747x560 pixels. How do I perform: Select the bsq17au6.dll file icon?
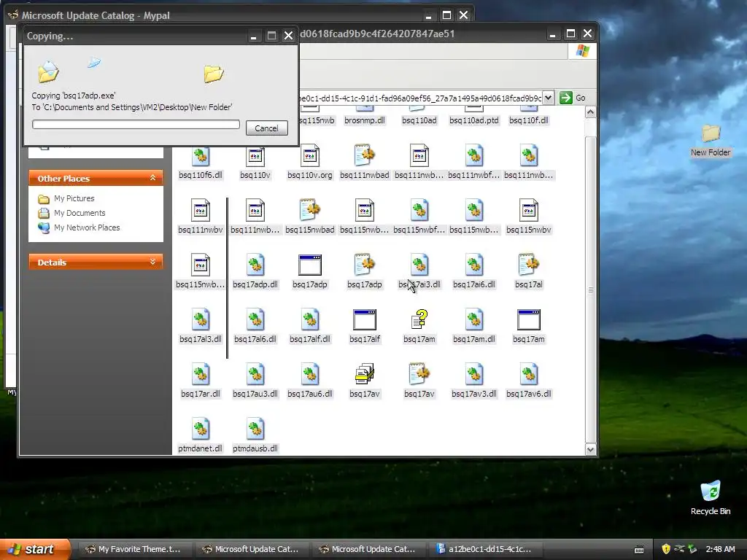click(309, 375)
